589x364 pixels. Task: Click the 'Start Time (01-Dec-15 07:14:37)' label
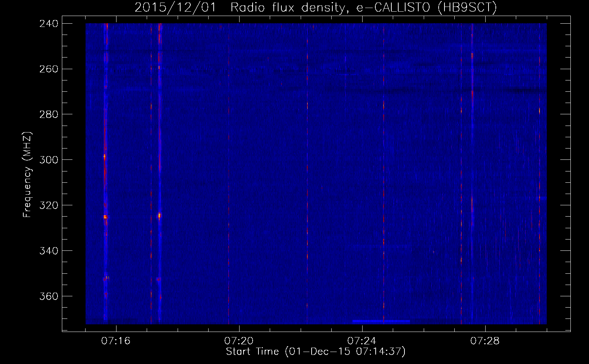pos(316,352)
